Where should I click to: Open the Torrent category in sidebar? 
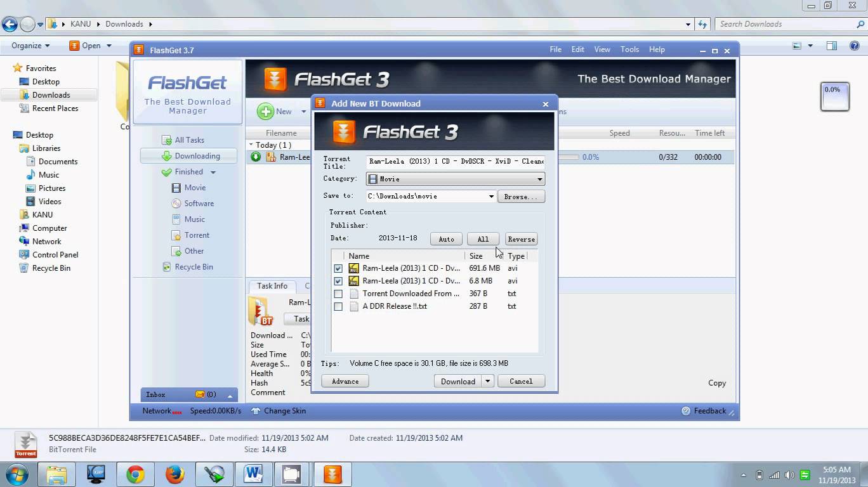coord(191,235)
